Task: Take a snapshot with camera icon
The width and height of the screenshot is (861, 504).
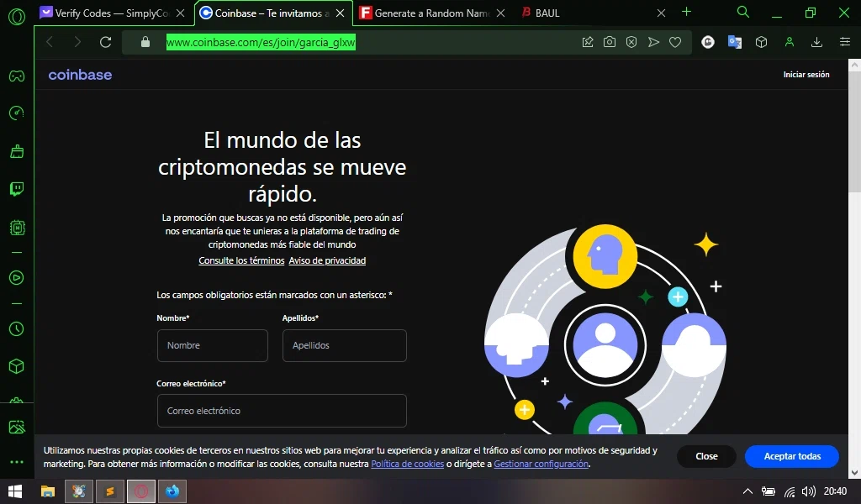Action: [x=610, y=42]
